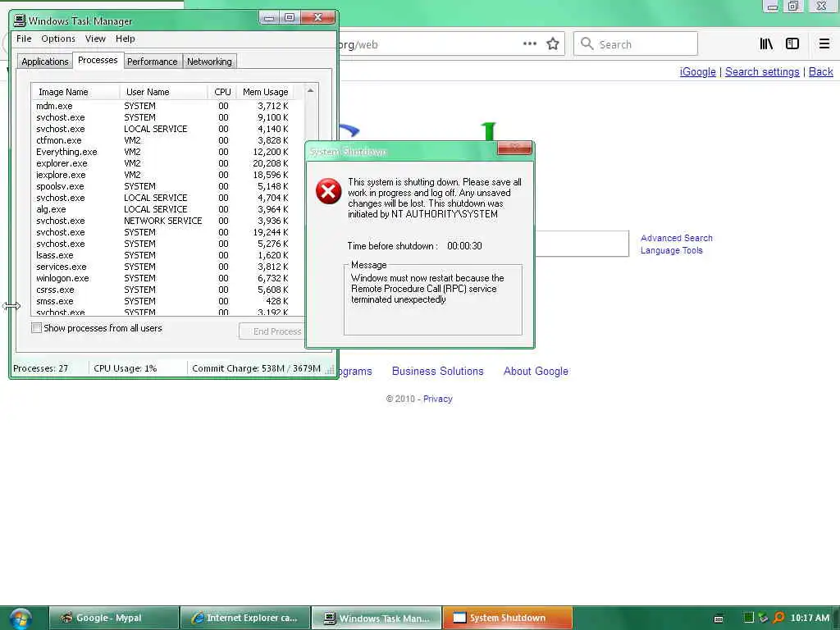Viewport: 840px width, 630px height.
Task: Open the browser library icon
Action: pyautogui.click(x=766, y=44)
